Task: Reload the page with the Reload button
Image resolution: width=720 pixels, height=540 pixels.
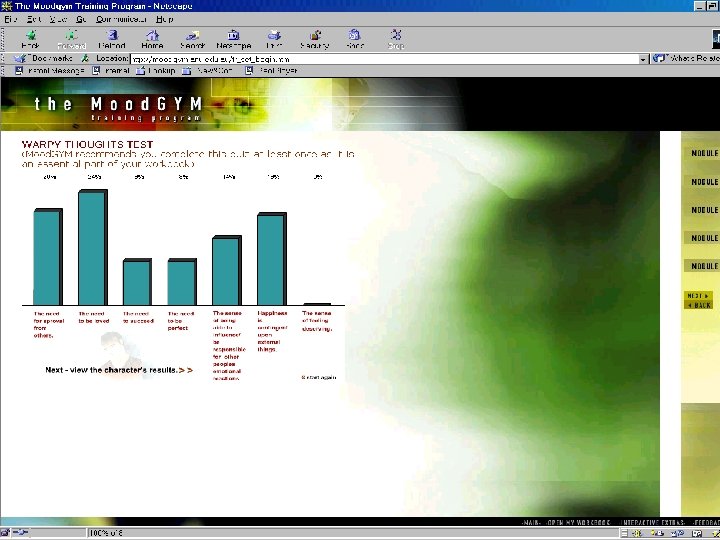Action: (112, 40)
